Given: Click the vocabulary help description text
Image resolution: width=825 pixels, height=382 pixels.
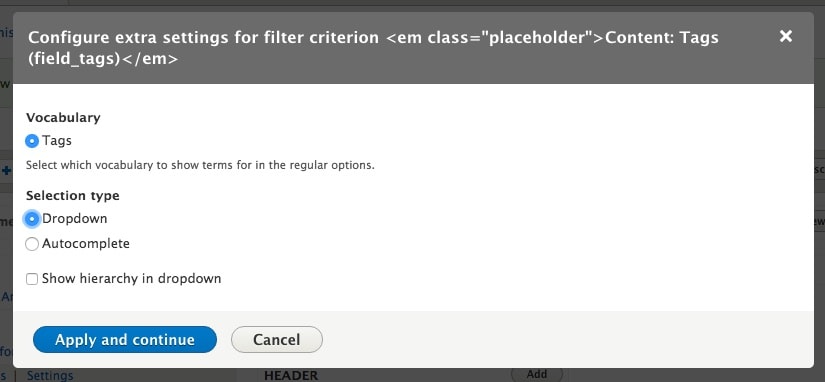Looking at the screenshot, I should (200, 165).
